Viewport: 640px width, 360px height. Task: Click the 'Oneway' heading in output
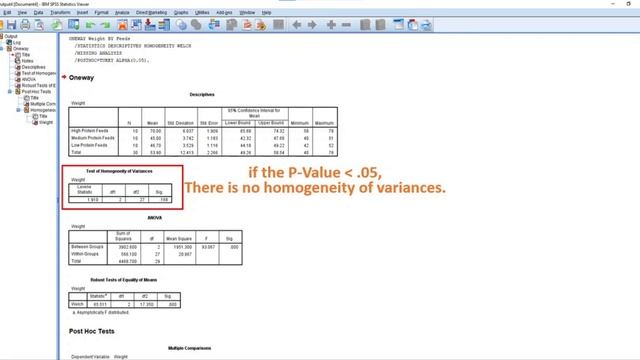click(81, 78)
